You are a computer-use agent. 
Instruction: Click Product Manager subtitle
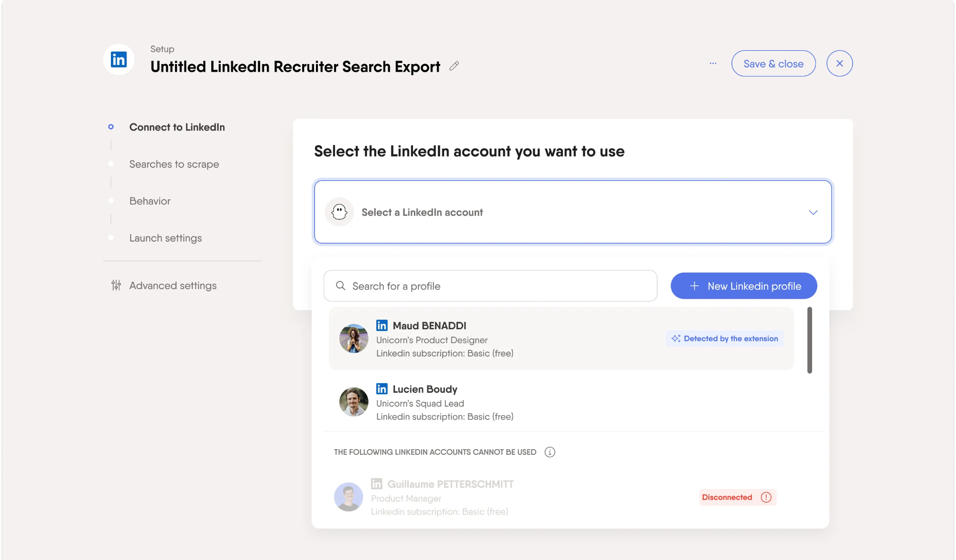pos(406,498)
